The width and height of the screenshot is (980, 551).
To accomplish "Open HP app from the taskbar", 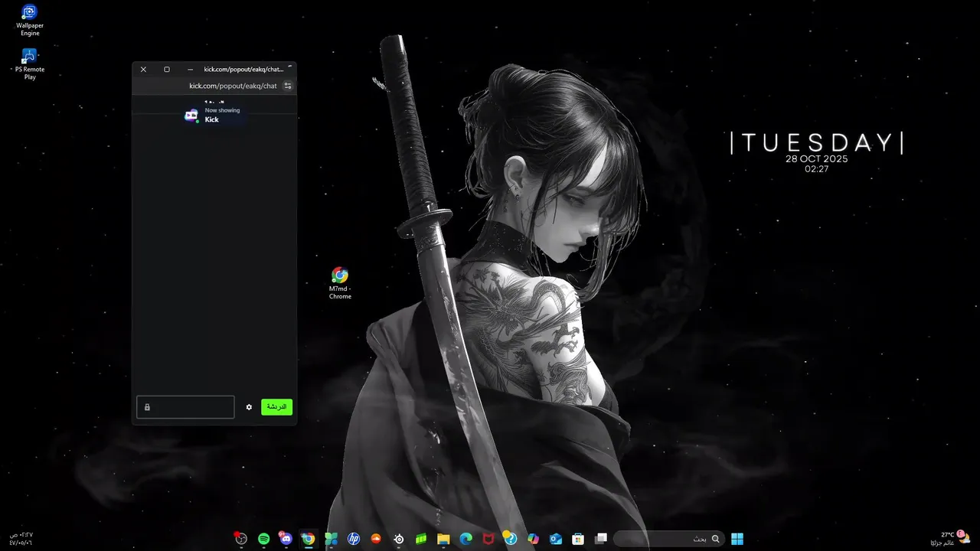I will [x=354, y=539].
